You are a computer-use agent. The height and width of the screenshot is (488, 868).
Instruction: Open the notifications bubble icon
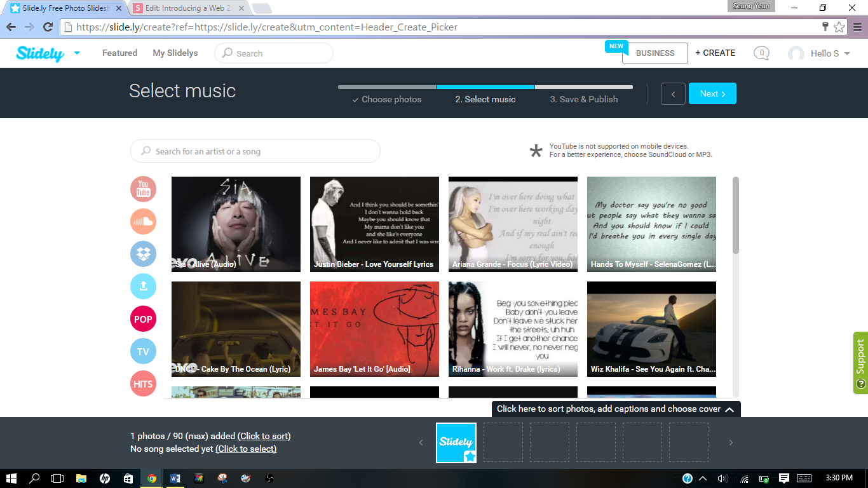[x=761, y=53]
